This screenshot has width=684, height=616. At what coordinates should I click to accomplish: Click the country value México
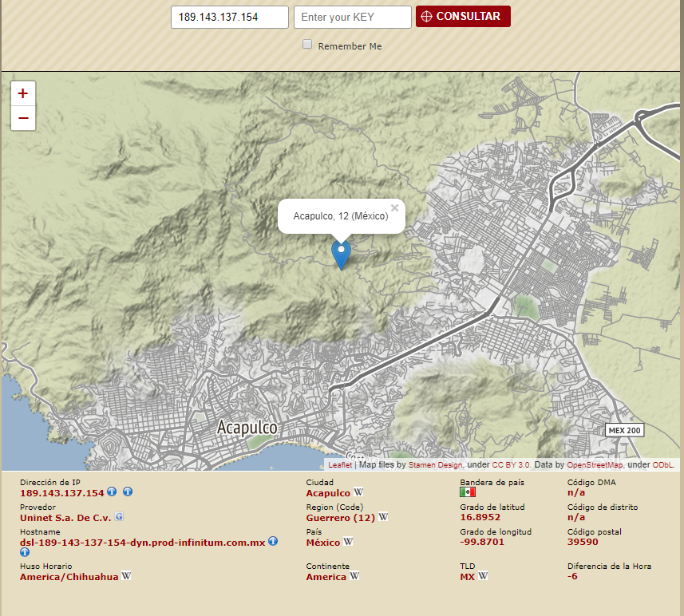(322, 543)
